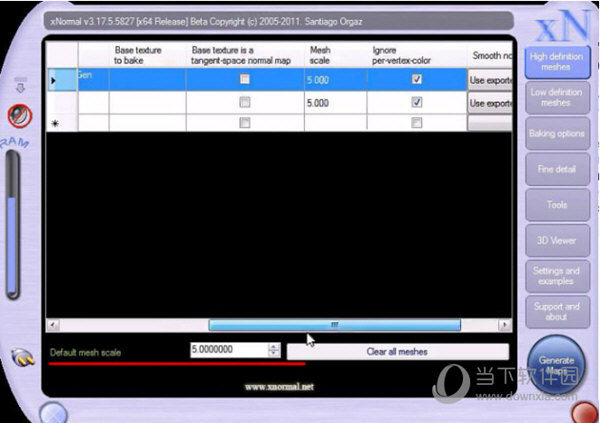Viewport: 600px width, 423px height.
Task: Click the xN logo at top right
Action: (562, 26)
